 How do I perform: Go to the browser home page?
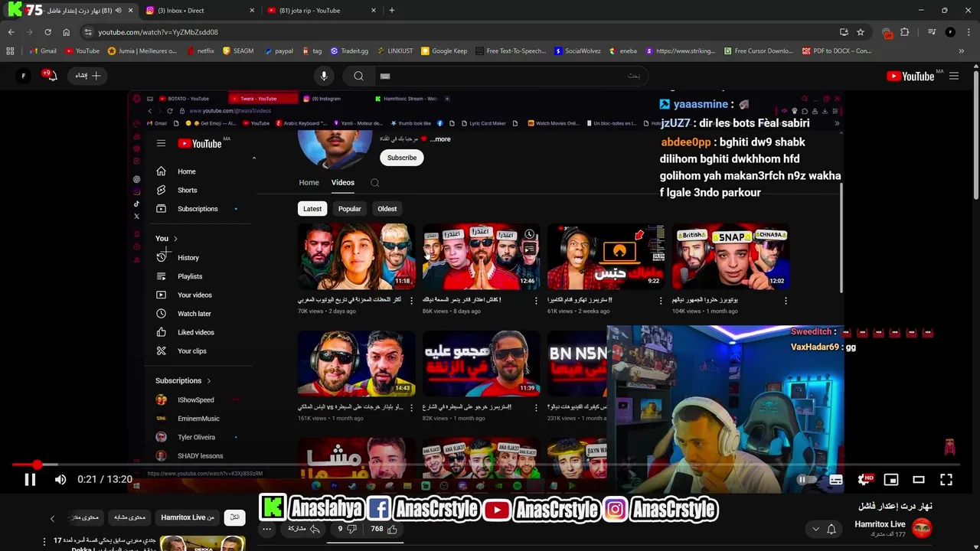67,32
